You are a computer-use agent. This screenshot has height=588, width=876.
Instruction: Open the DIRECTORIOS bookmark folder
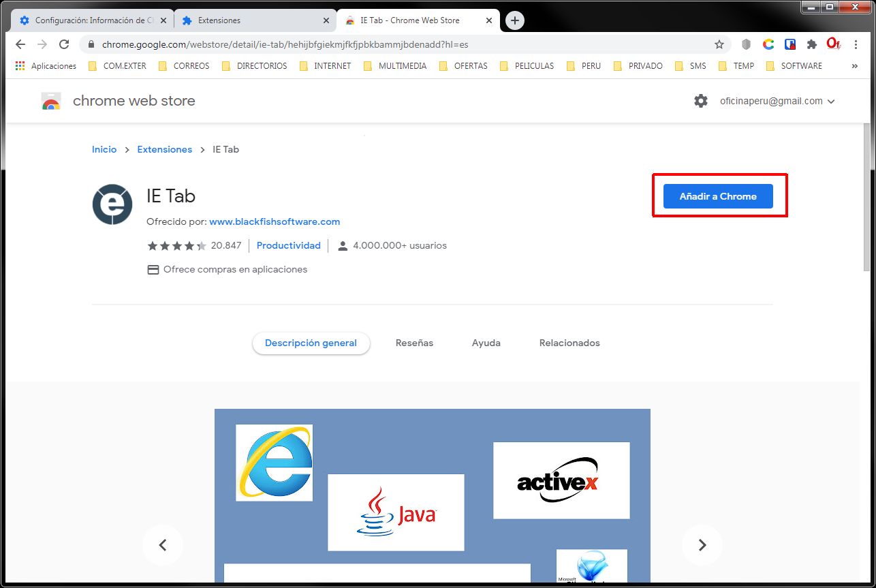pos(254,66)
